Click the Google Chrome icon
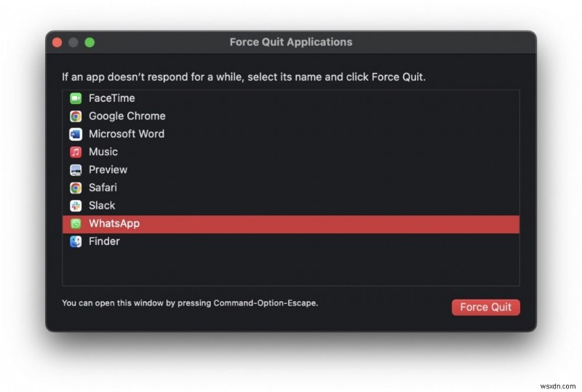582x392 pixels. tap(76, 116)
